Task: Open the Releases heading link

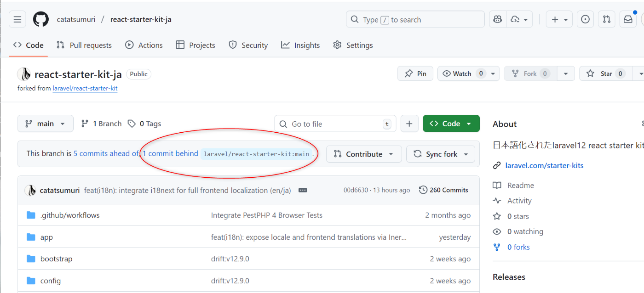Action: point(509,277)
